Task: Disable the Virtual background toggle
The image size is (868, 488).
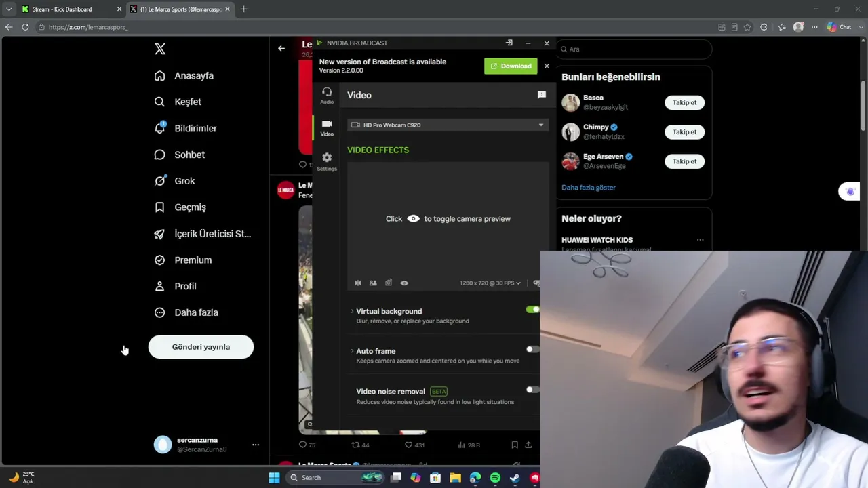Action: (x=532, y=310)
